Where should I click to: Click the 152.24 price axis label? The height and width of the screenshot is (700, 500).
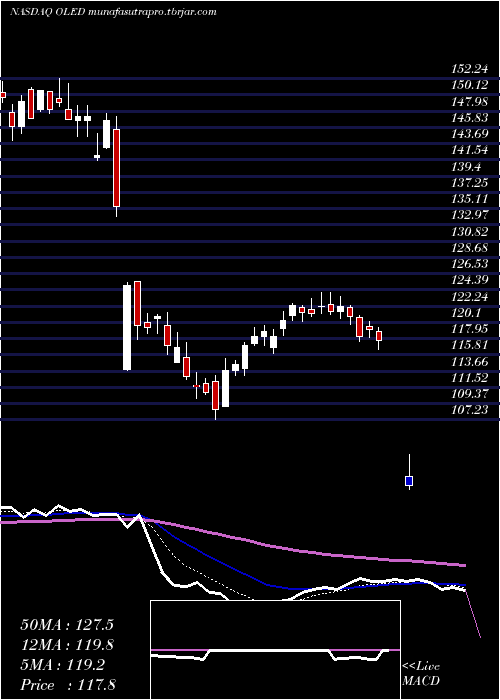pos(469,69)
